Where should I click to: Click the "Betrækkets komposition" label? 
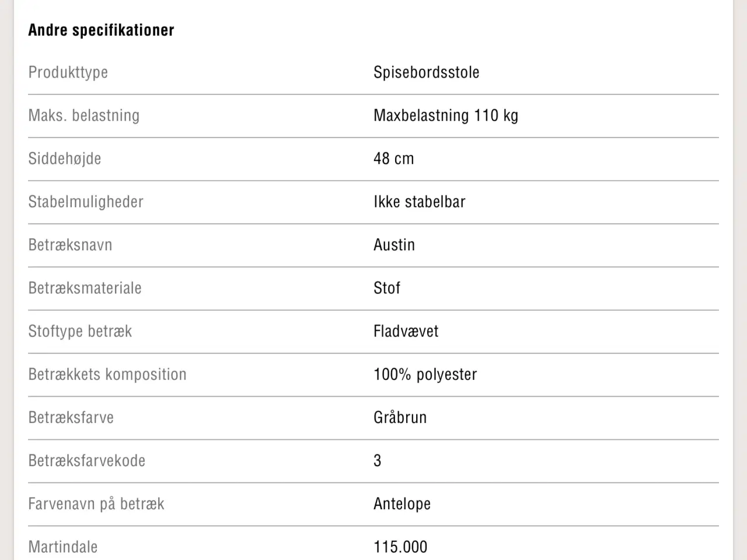[107, 374]
